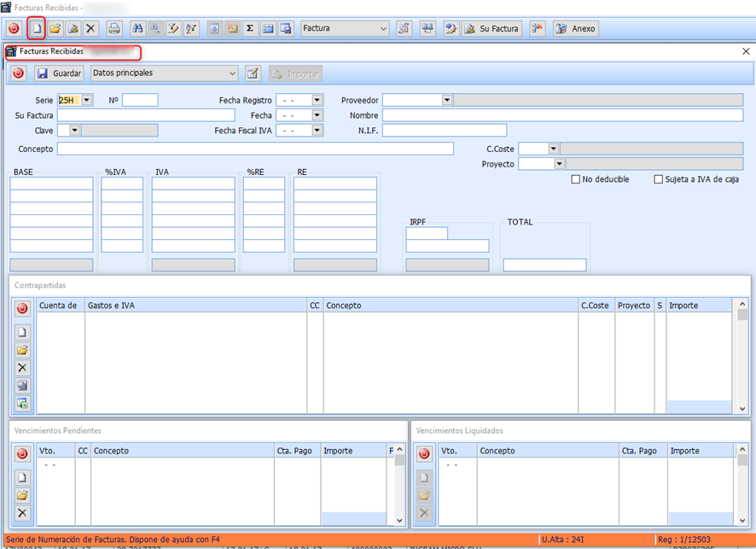The image size is (756, 549).
Task: Click the Su Factura toolbar button
Action: 491,28
